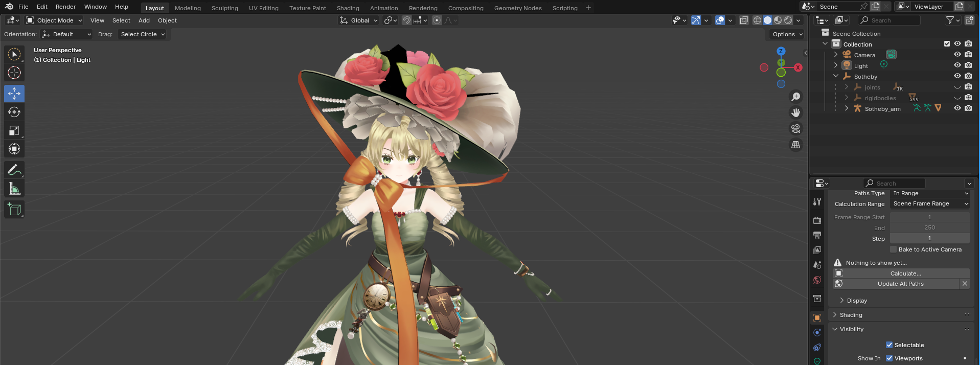
Task: Activate the Rotate tool
Action: coord(14,112)
